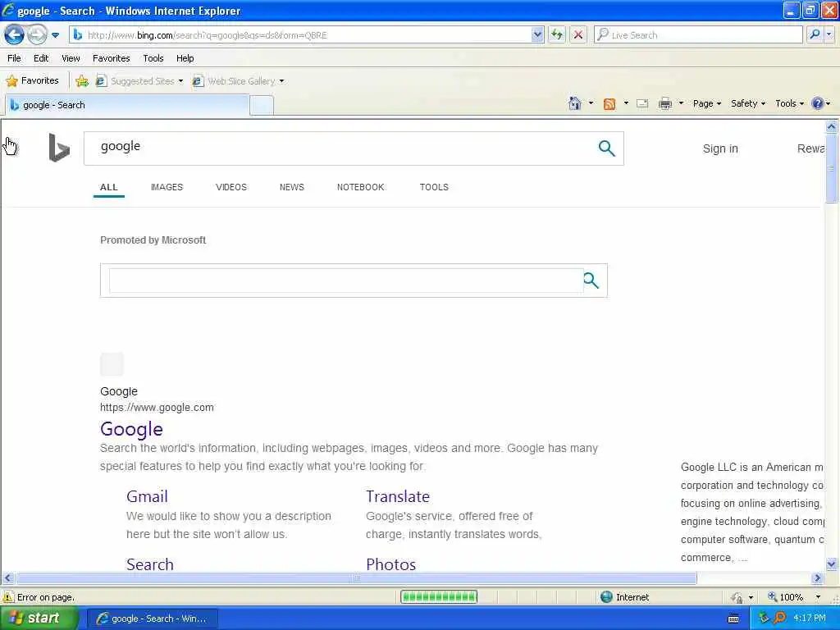Screen dimensions: 840x630
Task: Click the 'Error on page' warning icon
Action: tap(8, 597)
